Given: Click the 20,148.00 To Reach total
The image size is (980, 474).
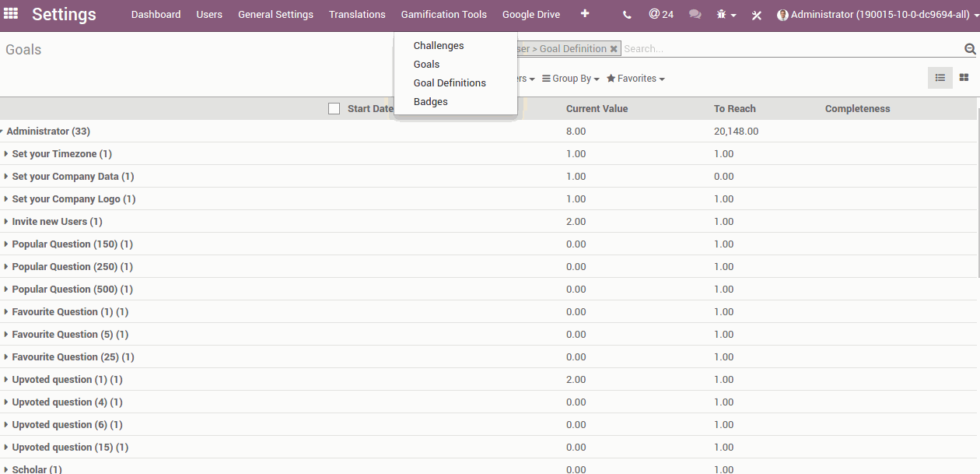Looking at the screenshot, I should [x=736, y=132].
